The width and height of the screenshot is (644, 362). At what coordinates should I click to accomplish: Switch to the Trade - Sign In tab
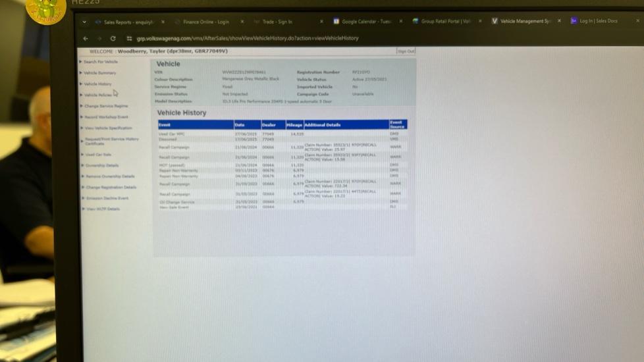[277, 22]
